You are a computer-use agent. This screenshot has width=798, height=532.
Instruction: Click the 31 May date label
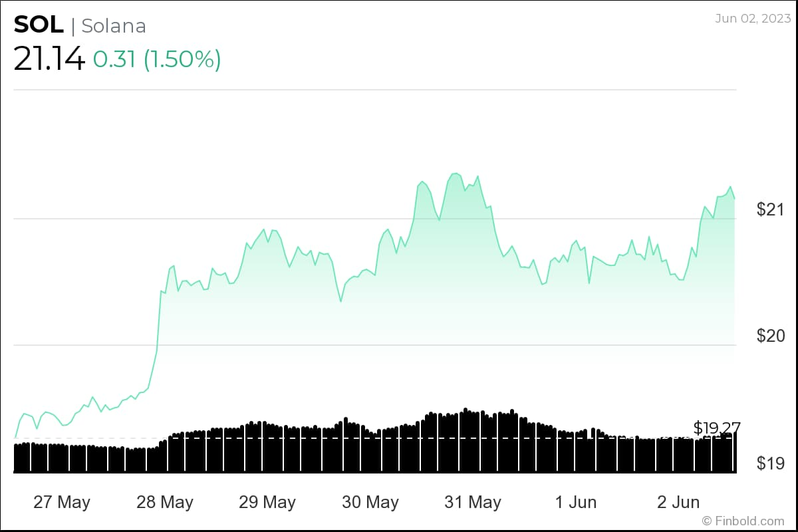tap(473, 502)
